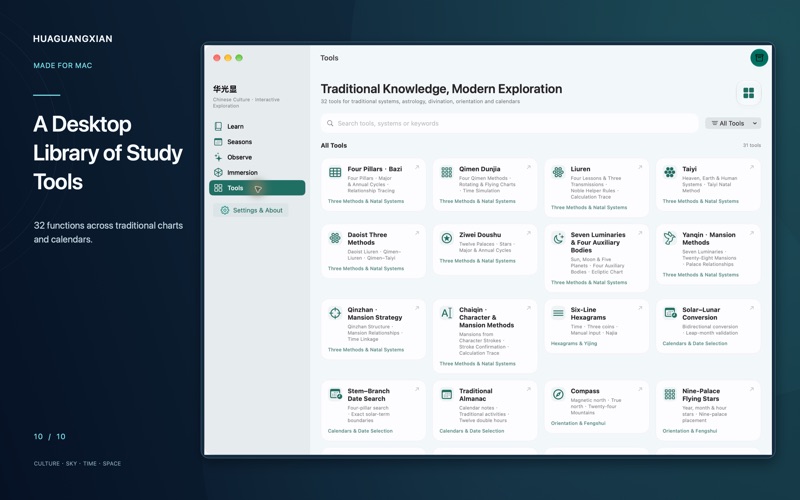800x500 pixels.
Task: Open Taiyi external arrow
Action: pyautogui.click(x=752, y=167)
